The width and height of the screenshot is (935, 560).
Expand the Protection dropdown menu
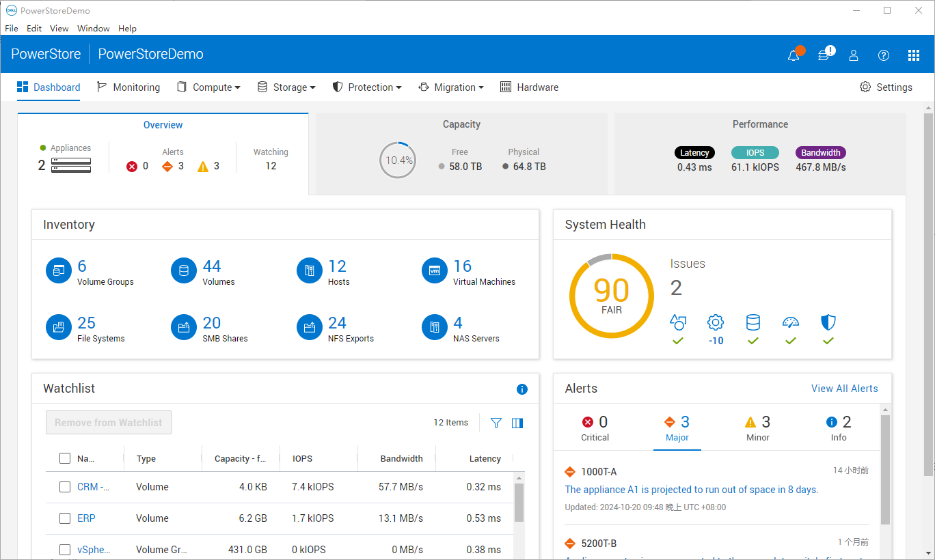(x=367, y=87)
